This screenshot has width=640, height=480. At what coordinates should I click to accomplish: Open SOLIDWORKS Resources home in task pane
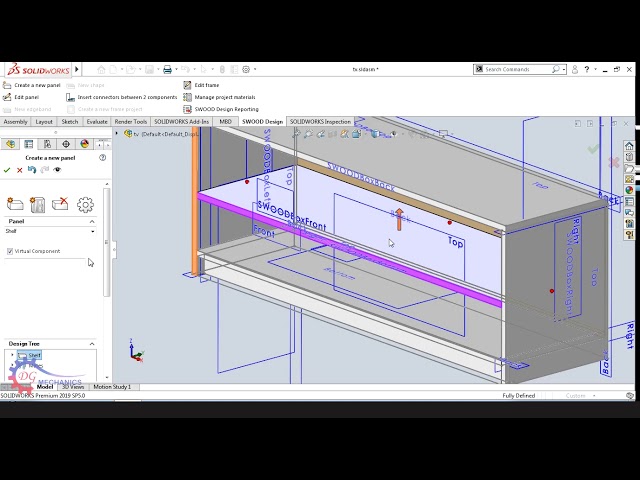click(629, 146)
